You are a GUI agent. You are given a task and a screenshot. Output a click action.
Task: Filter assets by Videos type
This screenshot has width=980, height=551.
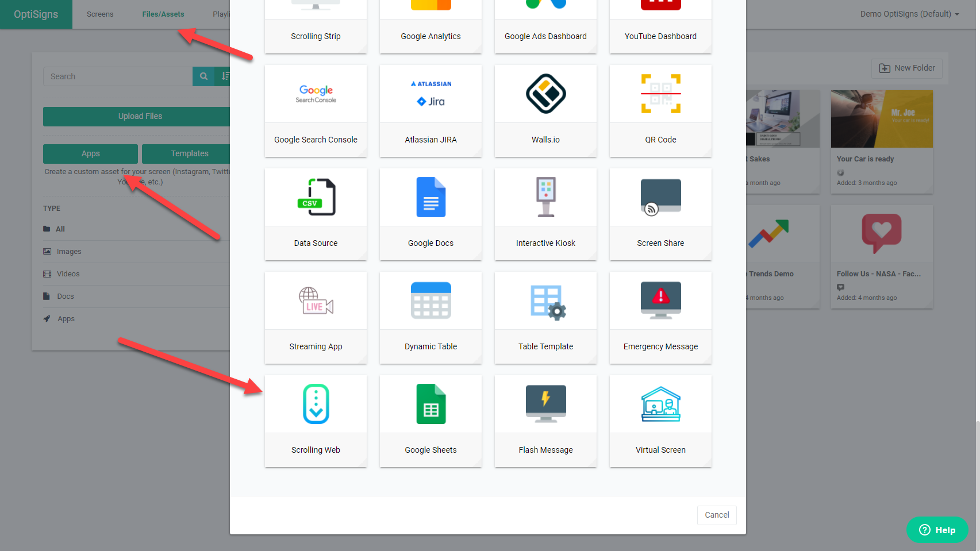pos(68,273)
